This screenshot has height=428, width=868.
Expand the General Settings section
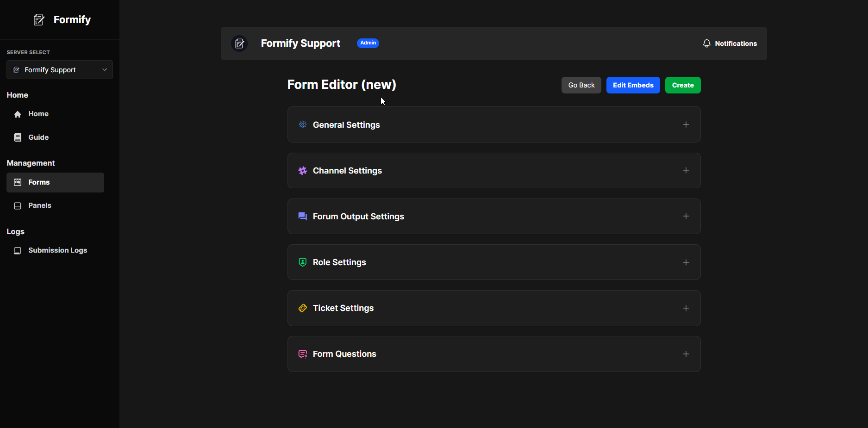686,124
